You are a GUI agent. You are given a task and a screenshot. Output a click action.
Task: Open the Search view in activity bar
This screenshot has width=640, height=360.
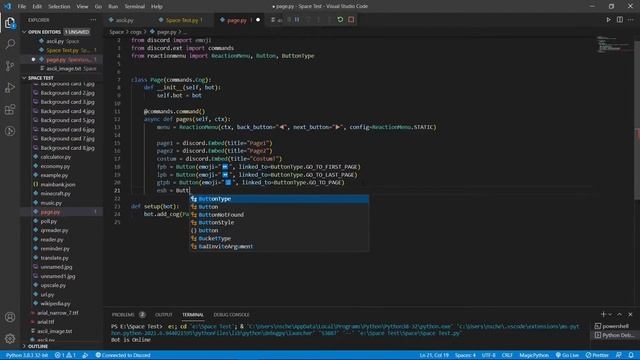pyautogui.click(x=10, y=44)
